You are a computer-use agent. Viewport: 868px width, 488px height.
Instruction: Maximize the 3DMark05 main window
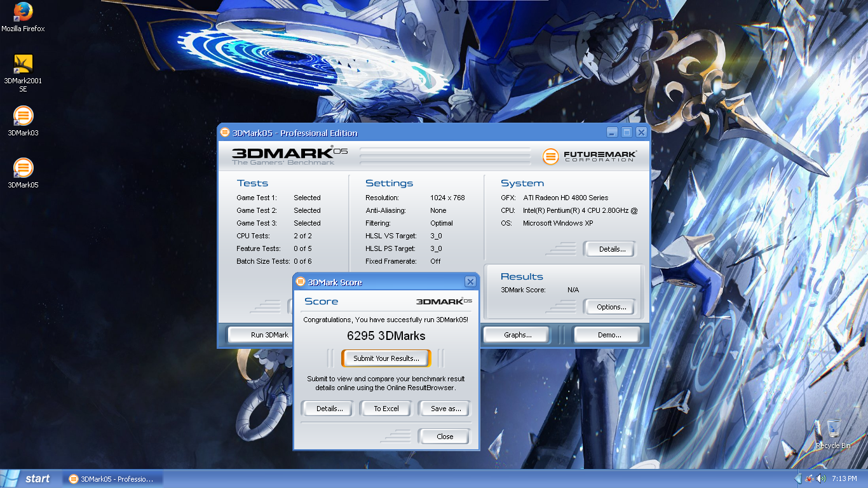(627, 132)
